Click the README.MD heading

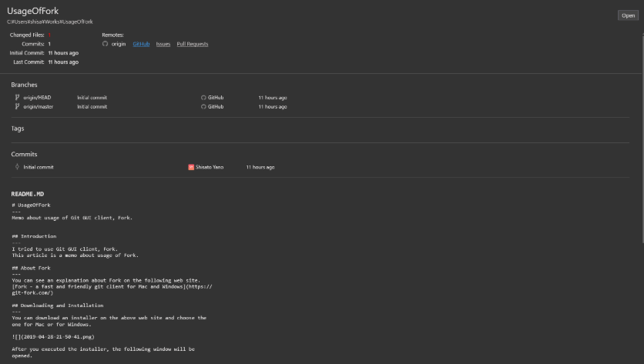point(28,194)
